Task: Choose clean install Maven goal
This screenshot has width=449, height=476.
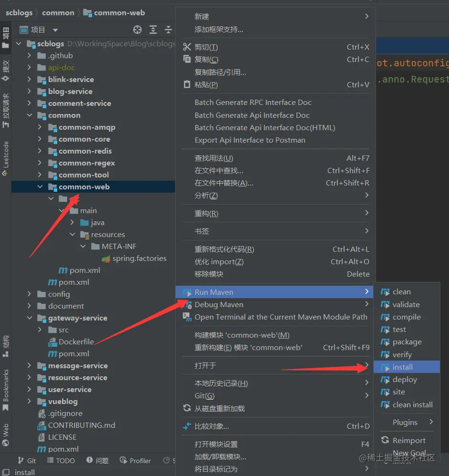Action: 407,404
